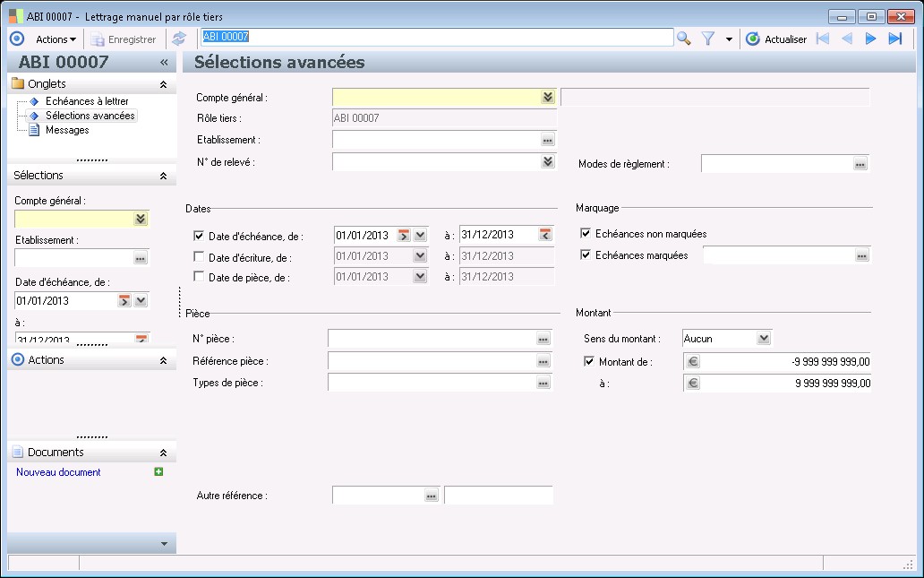Go to last record arrow
924x578 pixels.
click(895, 39)
